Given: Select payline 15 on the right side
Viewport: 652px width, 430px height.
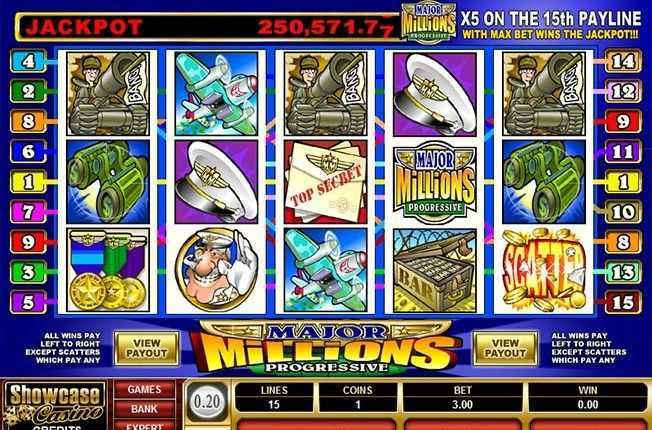Looking at the screenshot, I should (622, 302).
